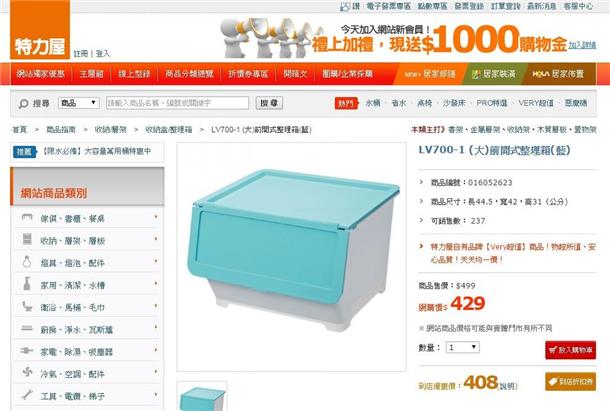The image size is (610, 411).
Task: Open the 居家裝潢 tab
Action: tap(493, 74)
